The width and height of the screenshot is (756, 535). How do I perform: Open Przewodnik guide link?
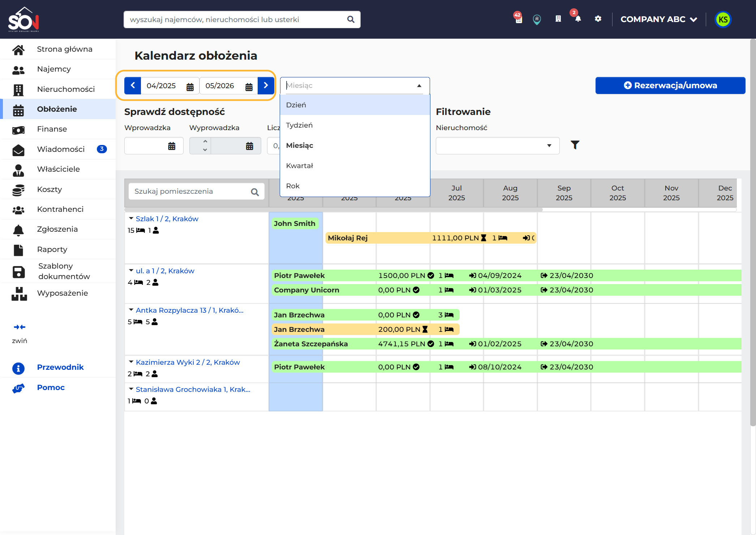pos(60,367)
